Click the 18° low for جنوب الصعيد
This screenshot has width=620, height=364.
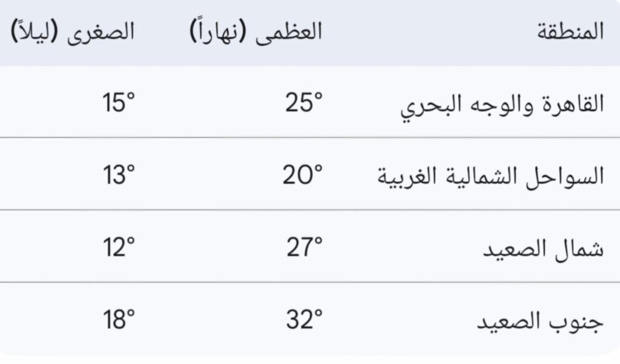(118, 320)
